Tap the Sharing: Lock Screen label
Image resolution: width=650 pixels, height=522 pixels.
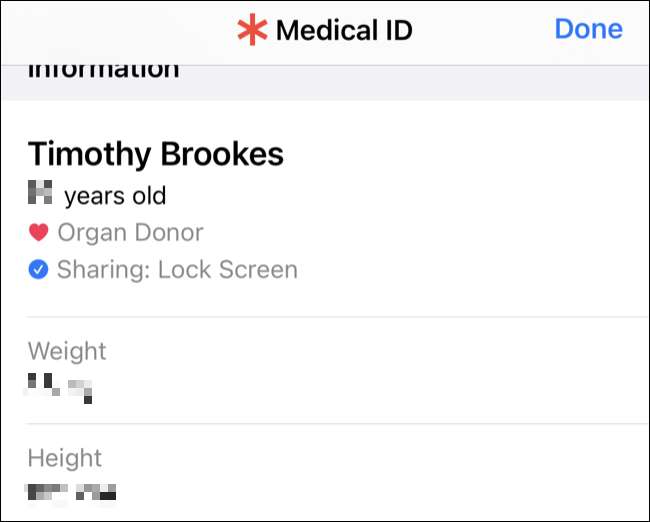[177, 270]
